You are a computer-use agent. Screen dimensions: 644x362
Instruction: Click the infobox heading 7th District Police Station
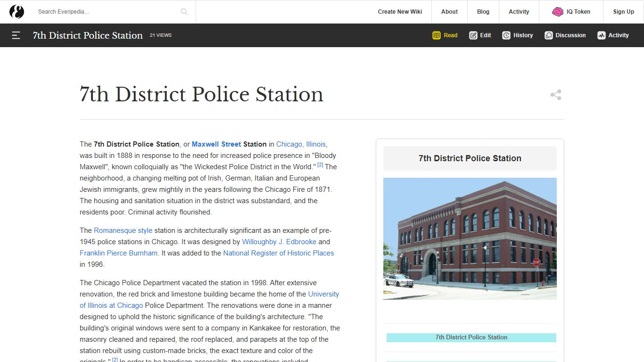470,158
